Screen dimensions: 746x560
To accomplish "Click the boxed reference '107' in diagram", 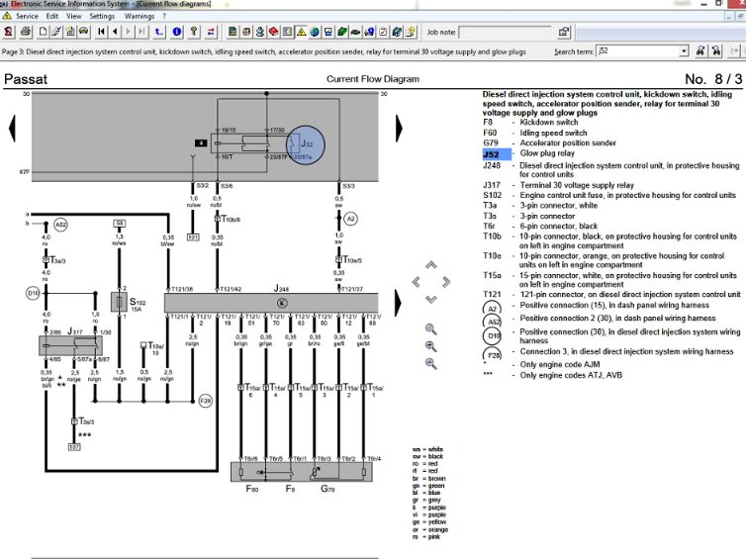I will tap(74, 447).
